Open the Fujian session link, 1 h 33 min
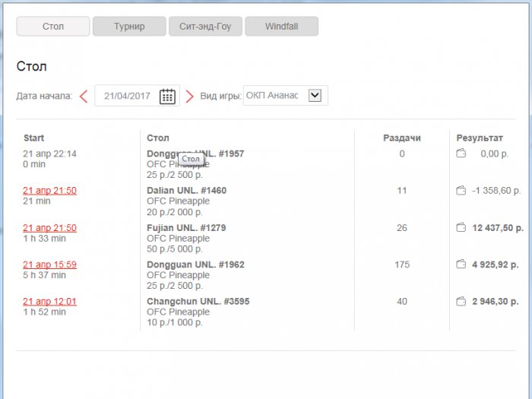The width and height of the screenshot is (532, 399). pyautogui.click(x=50, y=228)
